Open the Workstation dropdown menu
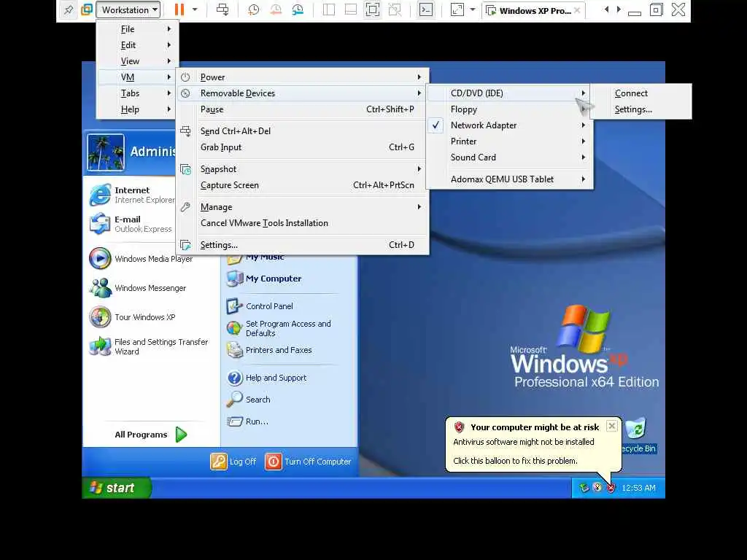 [x=128, y=9]
